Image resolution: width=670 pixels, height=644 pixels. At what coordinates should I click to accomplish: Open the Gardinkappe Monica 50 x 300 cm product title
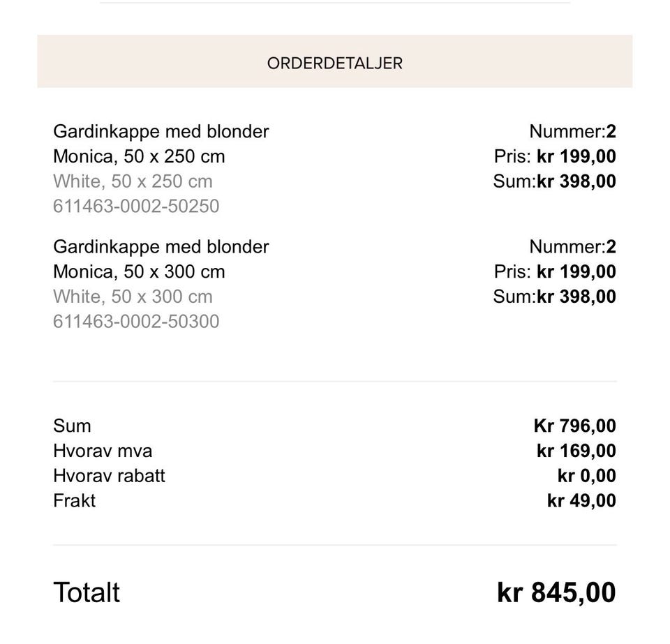tap(161, 259)
